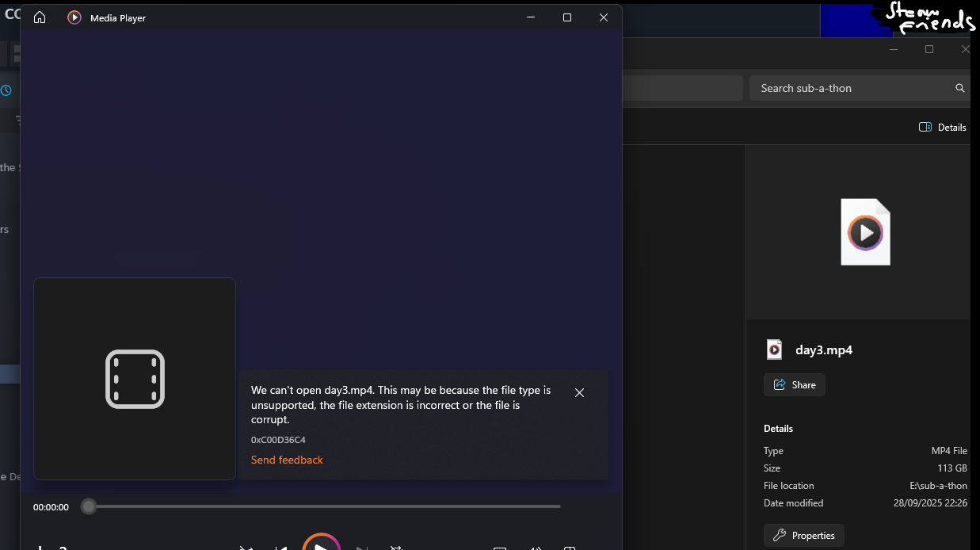Toggle shuffle playback
Viewport: 980px width, 550px height.
coord(246,547)
